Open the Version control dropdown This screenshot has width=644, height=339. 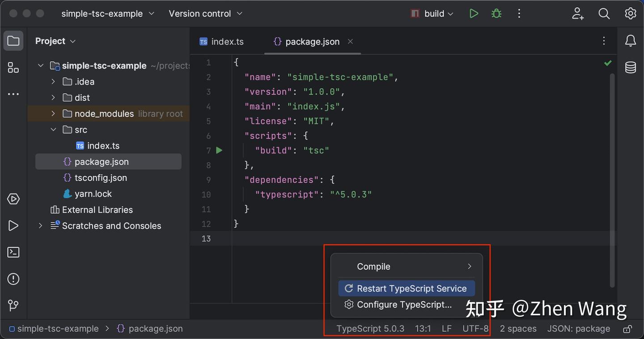click(x=205, y=14)
